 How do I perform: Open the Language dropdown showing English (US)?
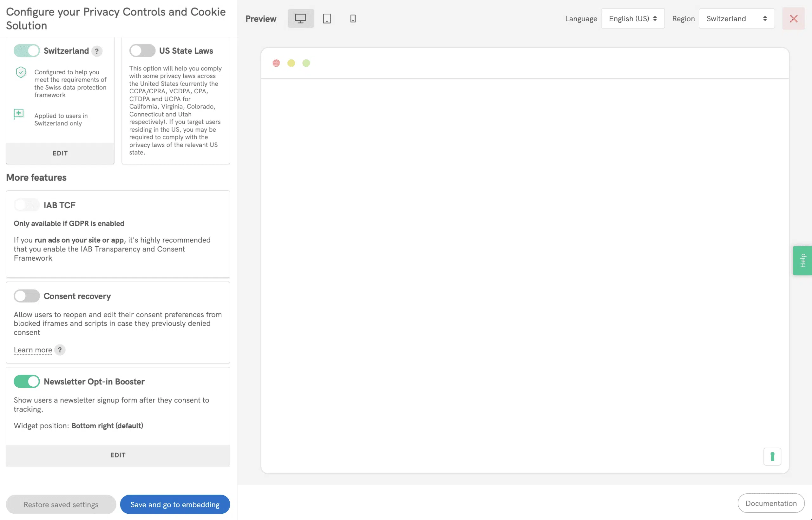tap(632, 18)
